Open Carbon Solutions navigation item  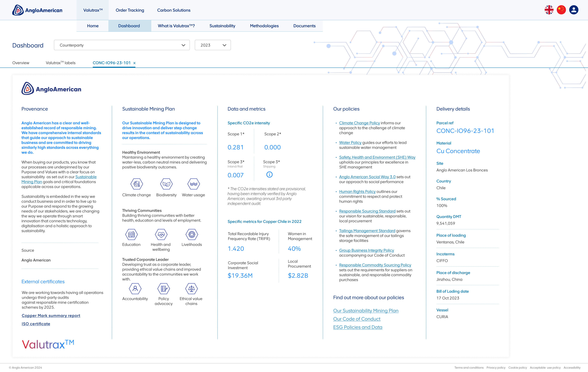(x=174, y=10)
